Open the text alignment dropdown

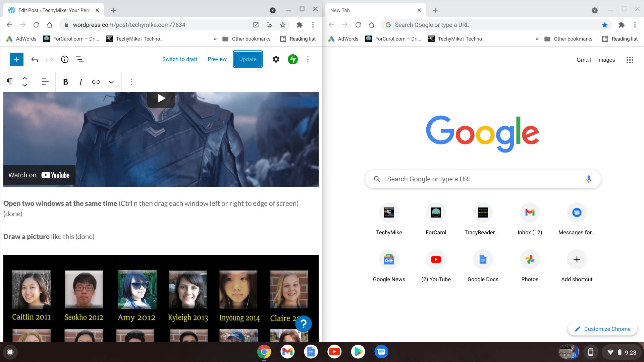coord(45,82)
